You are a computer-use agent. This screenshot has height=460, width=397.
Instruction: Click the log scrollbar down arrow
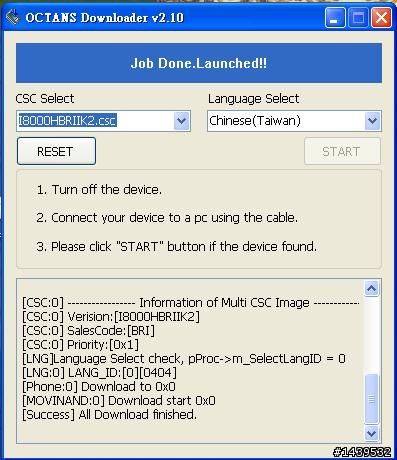pos(371,433)
